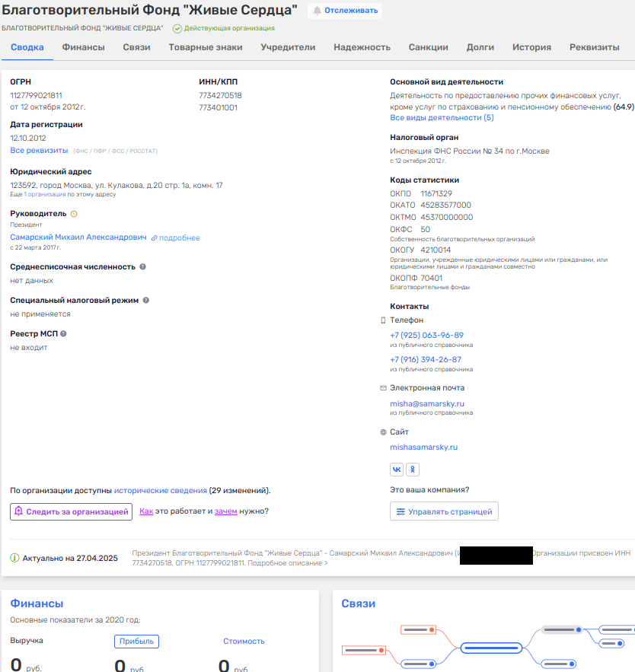Click phone number +7 (916) 394-26-87

426,359
